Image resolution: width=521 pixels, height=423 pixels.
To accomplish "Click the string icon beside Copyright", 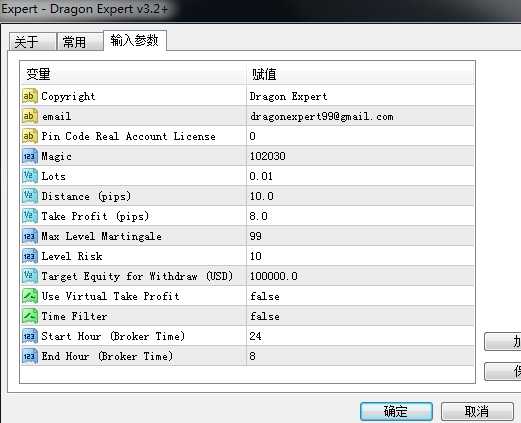I will (29, 96).
